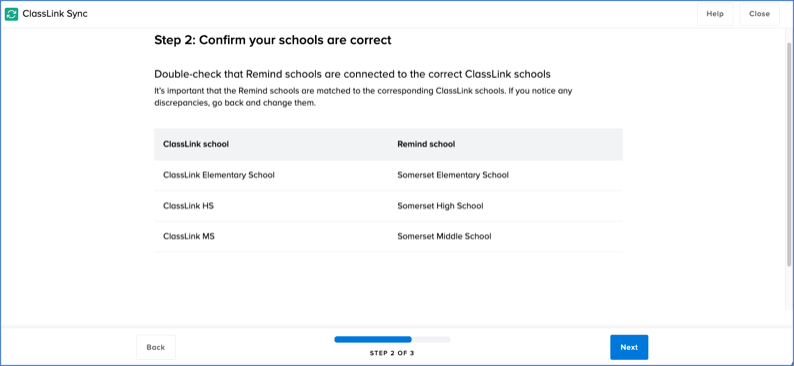Click Somerset High School entry

tap(440, 206)
